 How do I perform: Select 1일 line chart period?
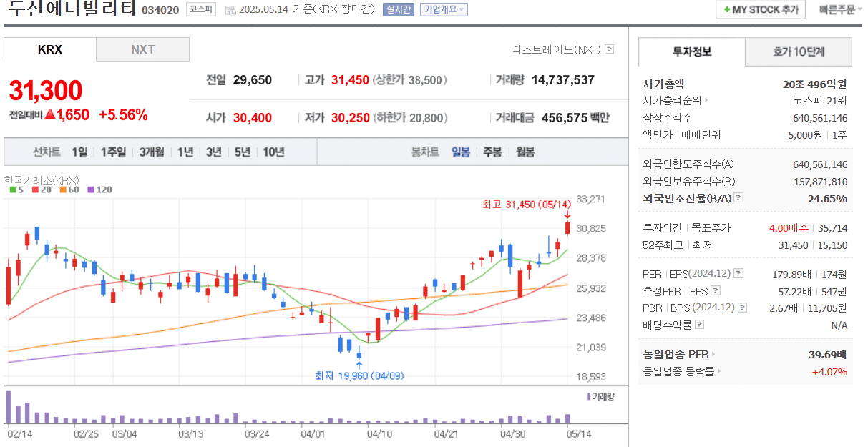(x=79, y=152)
